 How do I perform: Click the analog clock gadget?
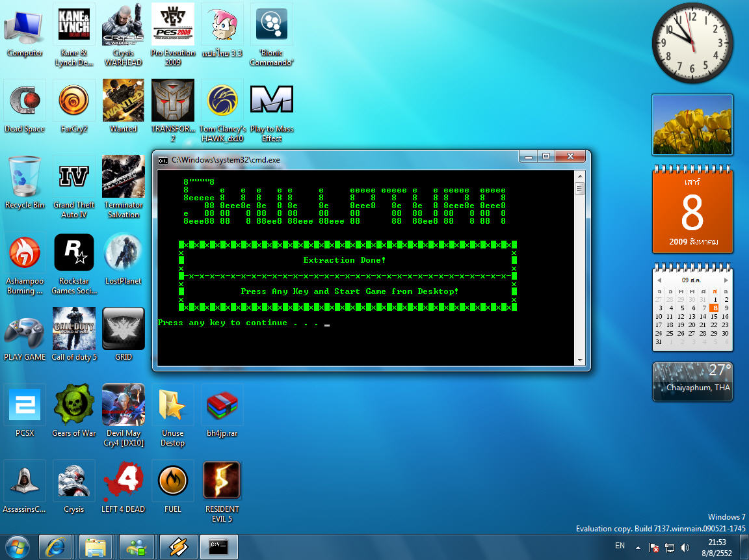(692, 43)
